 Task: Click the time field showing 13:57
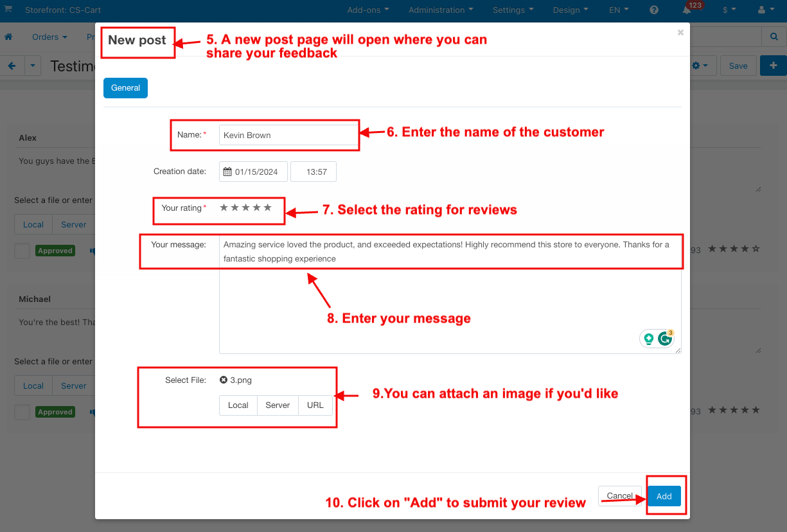[314, 172]
